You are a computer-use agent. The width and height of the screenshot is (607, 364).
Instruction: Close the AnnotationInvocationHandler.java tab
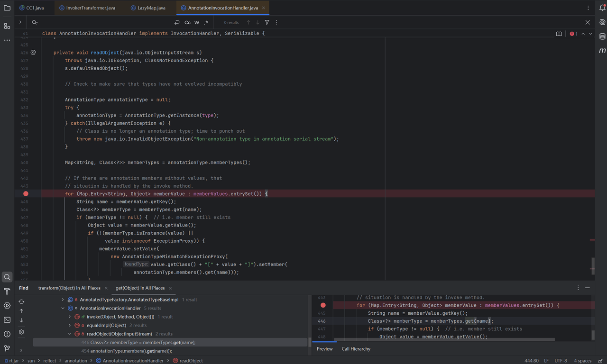(264, 8)
